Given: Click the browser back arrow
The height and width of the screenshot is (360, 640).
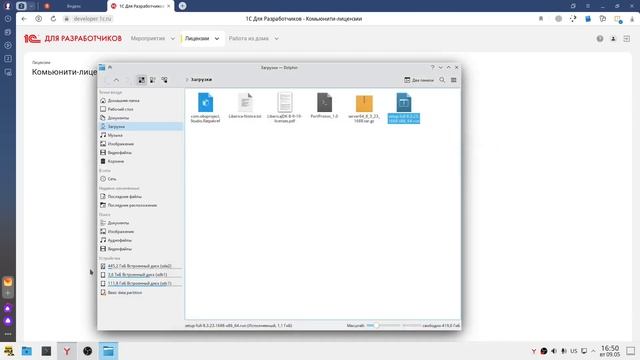Looking at the screenshot, I should pyautogui.click(x=24, y=19).
